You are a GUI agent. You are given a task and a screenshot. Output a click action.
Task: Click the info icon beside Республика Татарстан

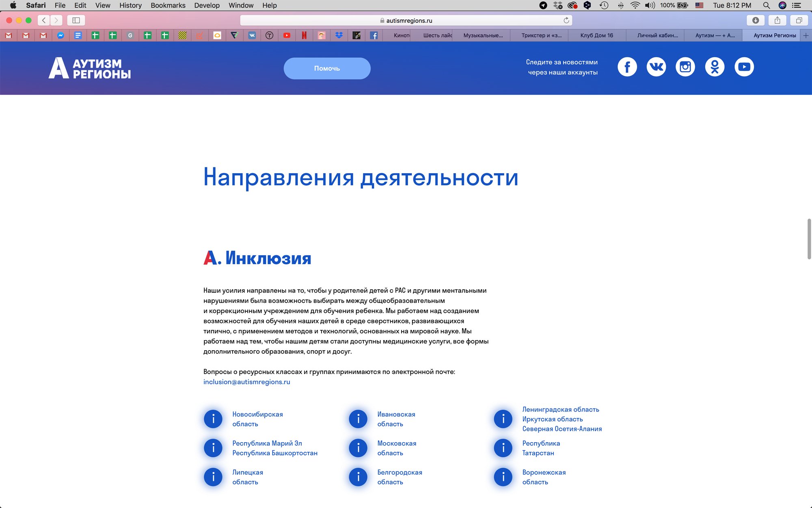pos(503,448)
